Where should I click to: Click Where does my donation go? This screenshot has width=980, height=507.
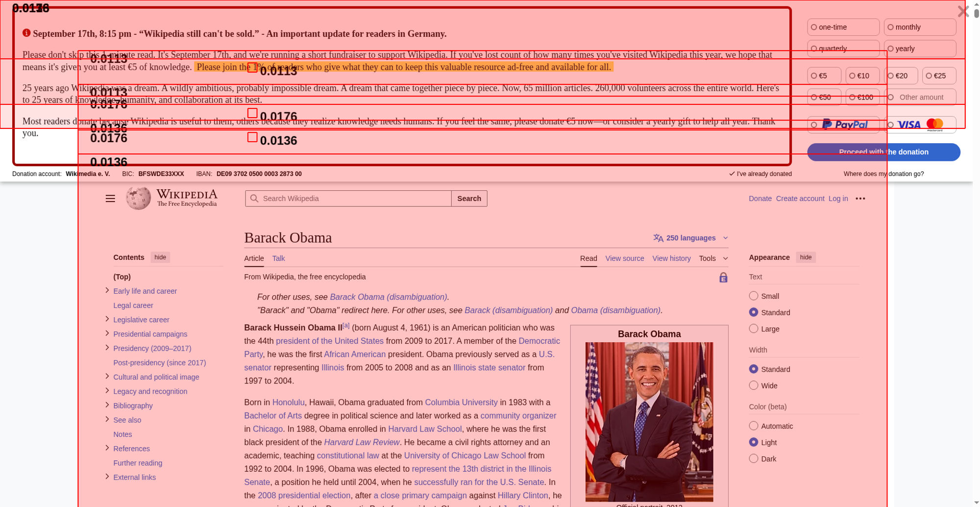click(883, 174)
